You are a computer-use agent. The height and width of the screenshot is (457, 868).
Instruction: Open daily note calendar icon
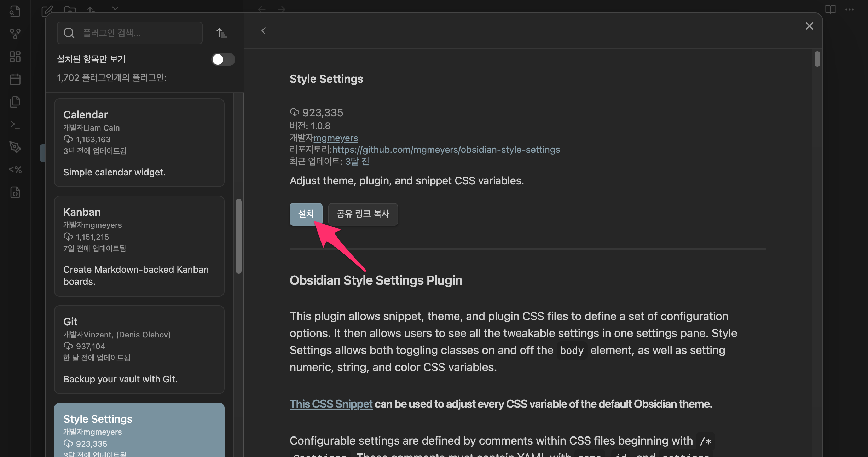(x=15, y=79)
